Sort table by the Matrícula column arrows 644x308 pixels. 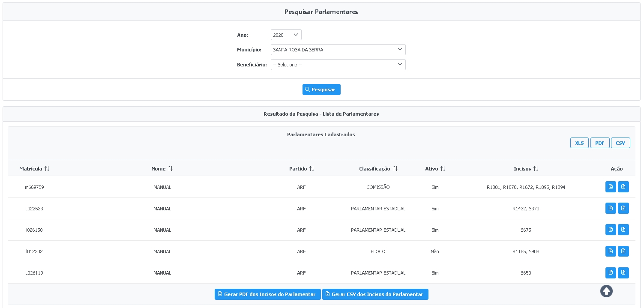tap(47, 169)
